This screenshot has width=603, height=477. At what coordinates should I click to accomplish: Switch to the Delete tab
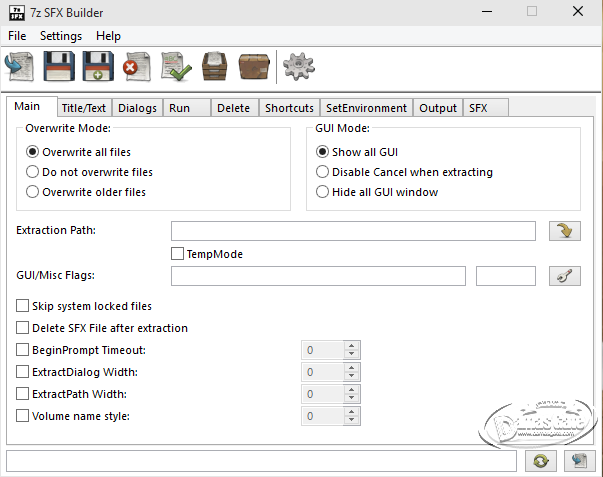235,108
